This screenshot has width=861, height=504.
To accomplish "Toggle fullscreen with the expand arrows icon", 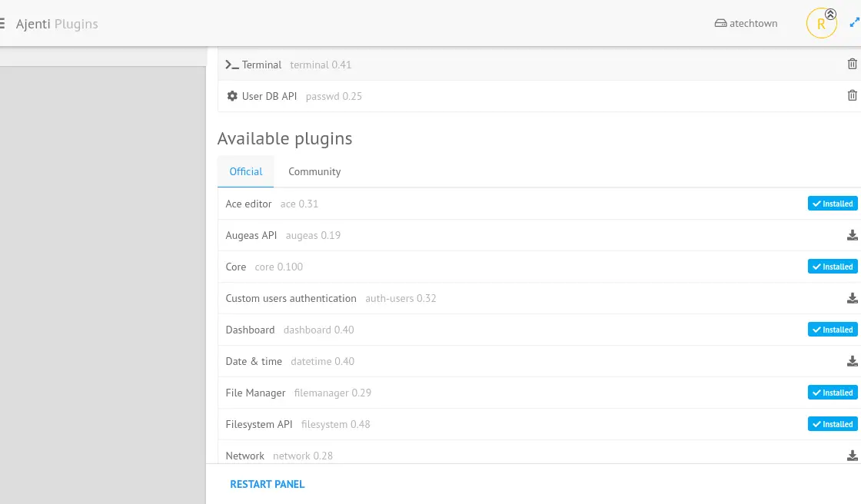I will click(x=854, y=22).
